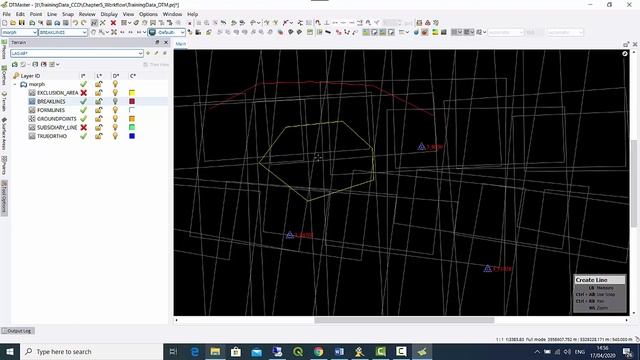Click the triangle control point below the yellow polygon
Screen dimensions: 640x360
tap(290, 235)
